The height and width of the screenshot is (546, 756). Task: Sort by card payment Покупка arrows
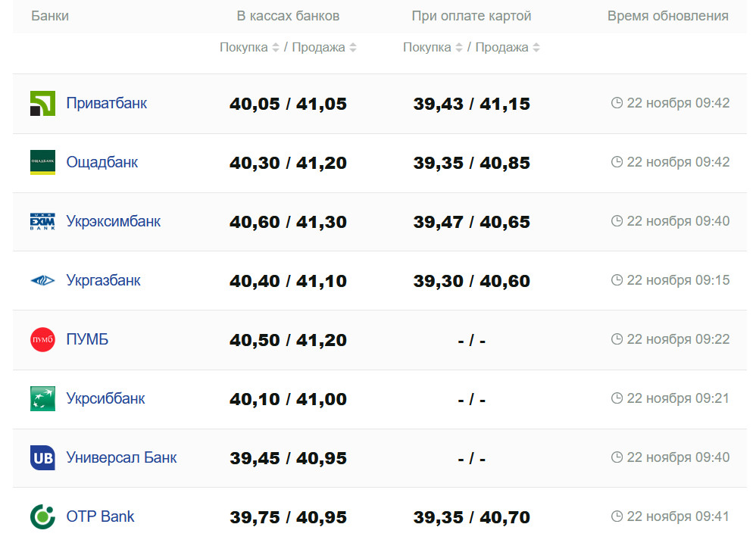459,48
